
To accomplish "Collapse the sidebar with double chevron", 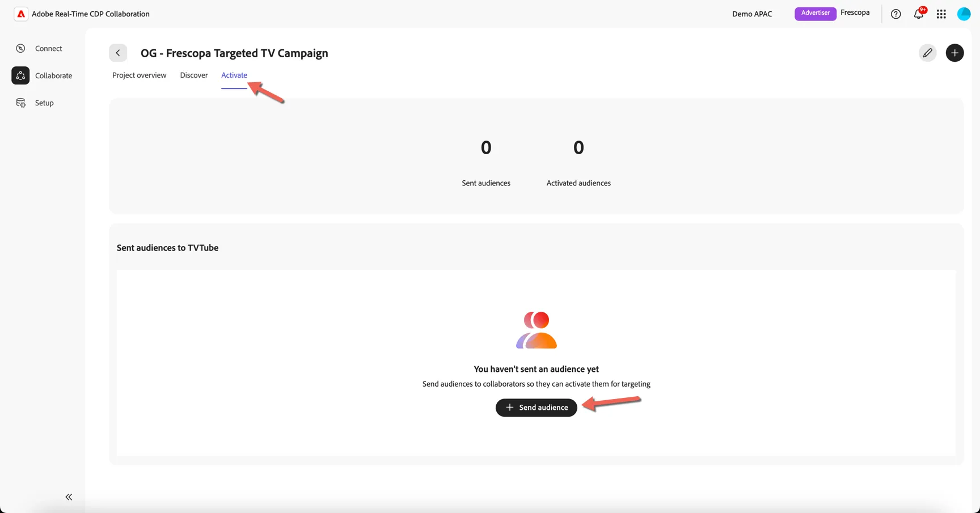I will coord(69,497).
